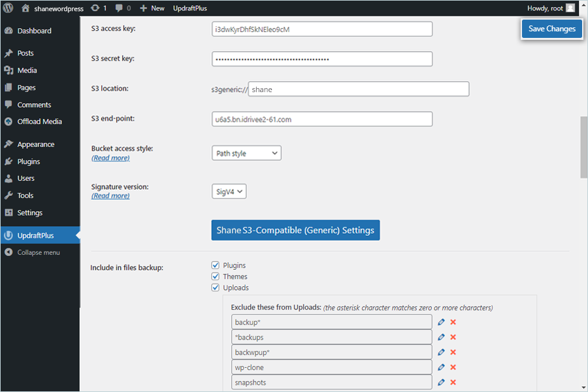
Task: Delete the snapshots exclusion rule
Action: pos(453,382)
